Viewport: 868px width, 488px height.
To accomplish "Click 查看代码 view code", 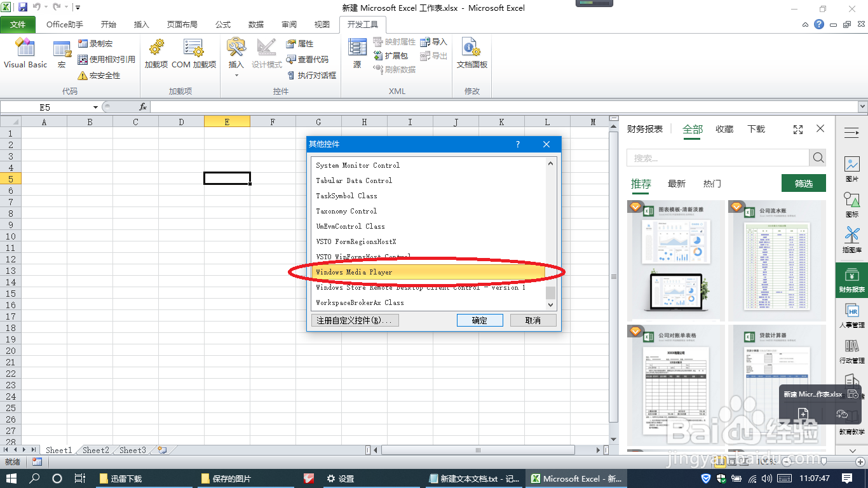I will pos(308,60).
